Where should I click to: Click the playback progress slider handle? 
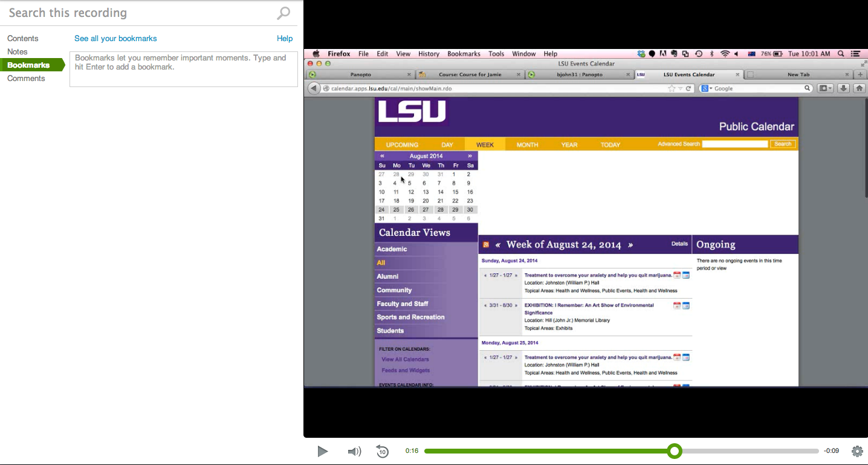pos(675,451)
